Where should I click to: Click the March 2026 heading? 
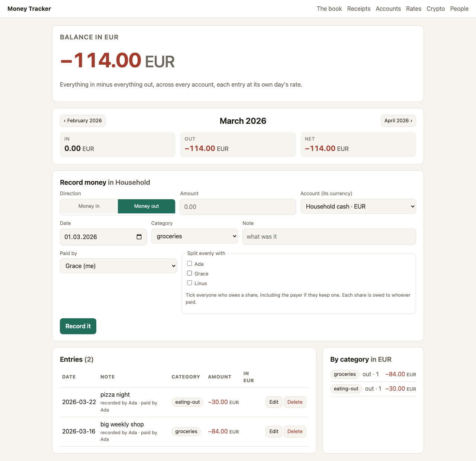click(243, 121)
